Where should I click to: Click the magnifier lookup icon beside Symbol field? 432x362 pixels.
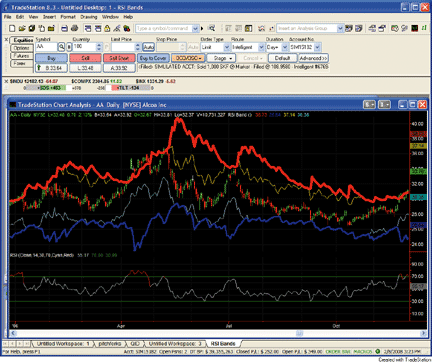point(61,47)
